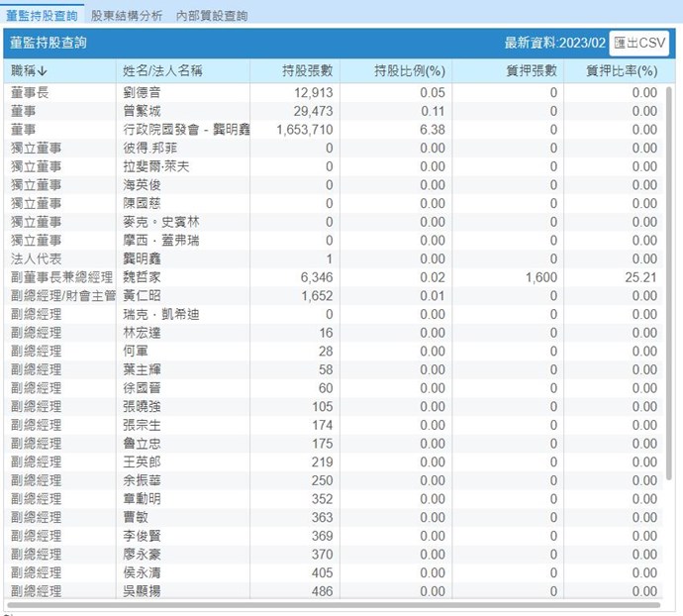
Task: Click the 魏哲家 name cell
Action: click(x=141, y=277)
